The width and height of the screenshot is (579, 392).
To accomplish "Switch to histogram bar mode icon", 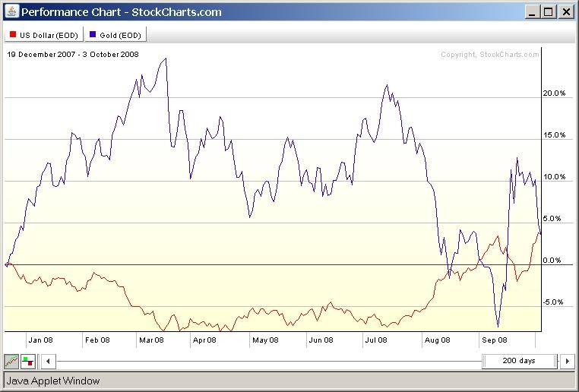I will click(27, 361).
